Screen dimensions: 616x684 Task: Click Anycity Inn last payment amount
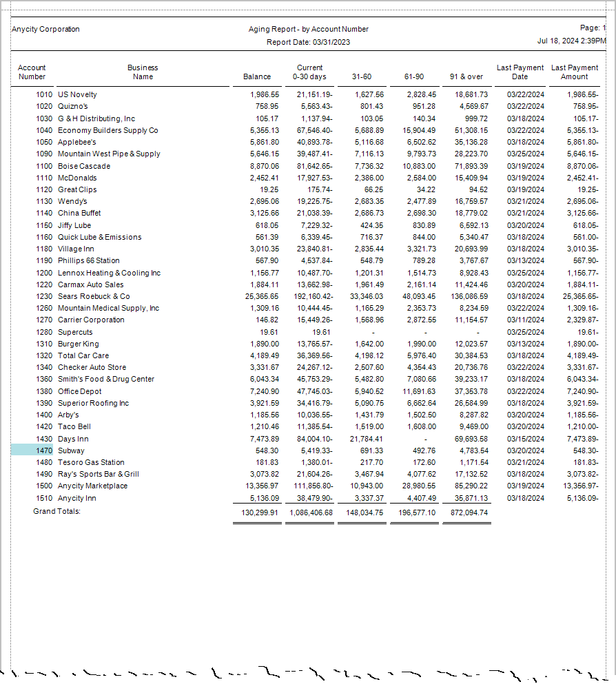click(x=583, y=498)
